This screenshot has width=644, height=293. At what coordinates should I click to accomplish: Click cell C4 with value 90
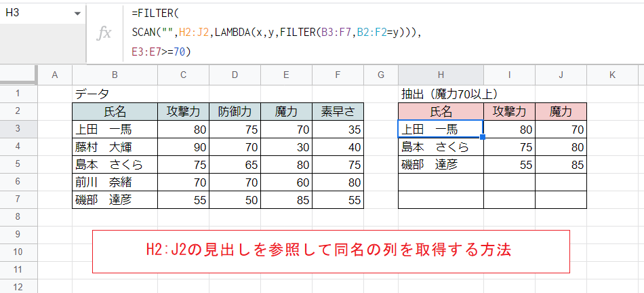[x=183, y=146]
